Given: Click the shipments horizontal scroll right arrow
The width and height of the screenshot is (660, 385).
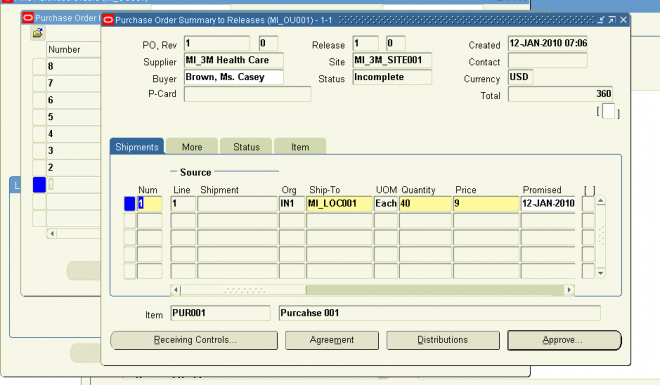Looking at the screenshot, I should click(x=569, y=290).
